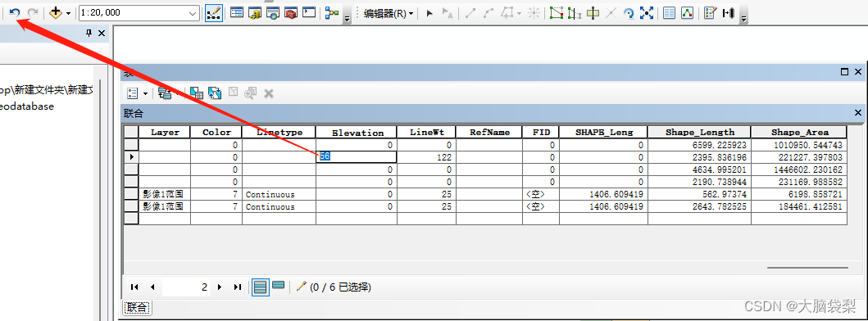This screenshot has width=868, height=321.
Task: Click the Table Options icon
Action: coord(132,93)
